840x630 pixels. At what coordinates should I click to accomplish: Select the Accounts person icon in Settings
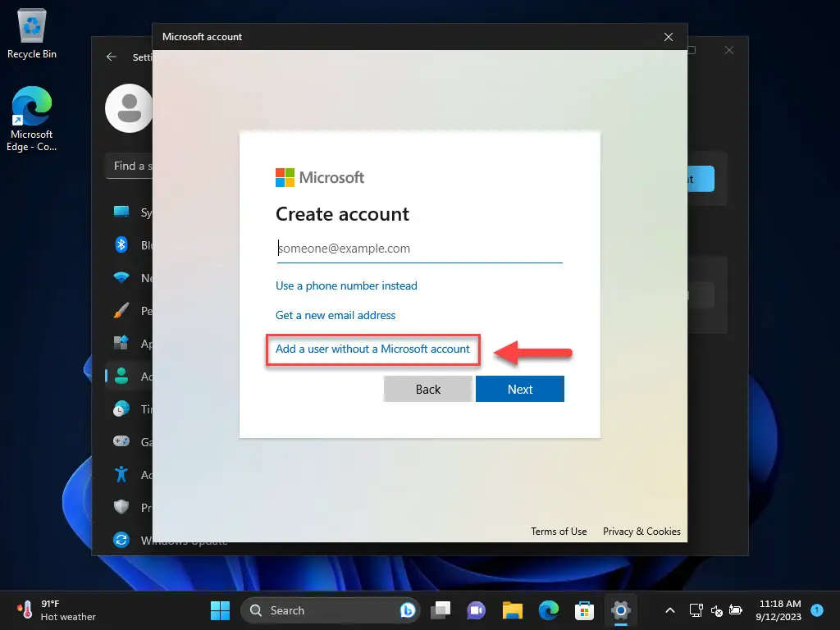click(x=121, y=376)
